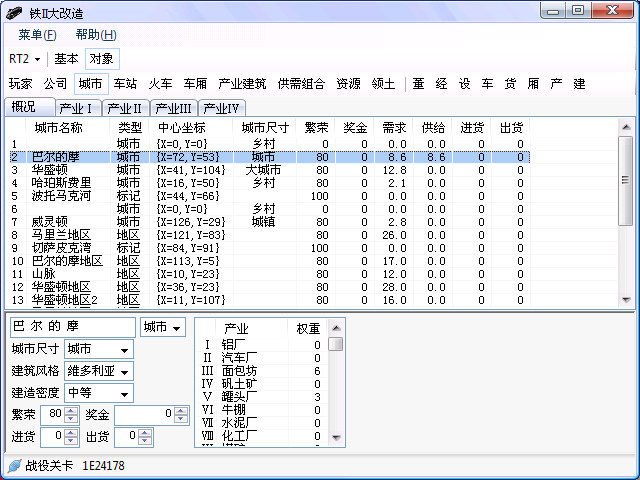640x480 pixels.
Task: Switch to the 火车 category
Action: point(160,84)
